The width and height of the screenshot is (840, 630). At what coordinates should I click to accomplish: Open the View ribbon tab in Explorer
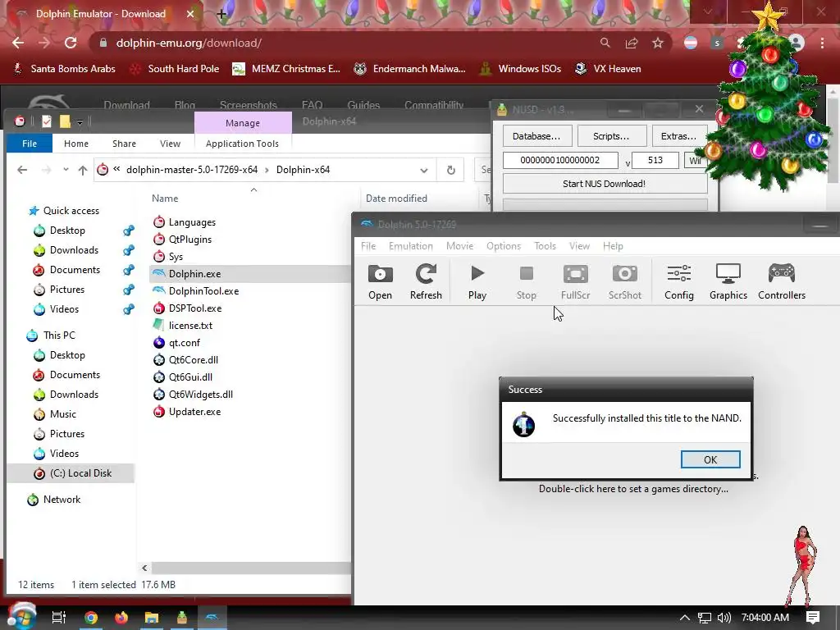[x=170, y=144]
